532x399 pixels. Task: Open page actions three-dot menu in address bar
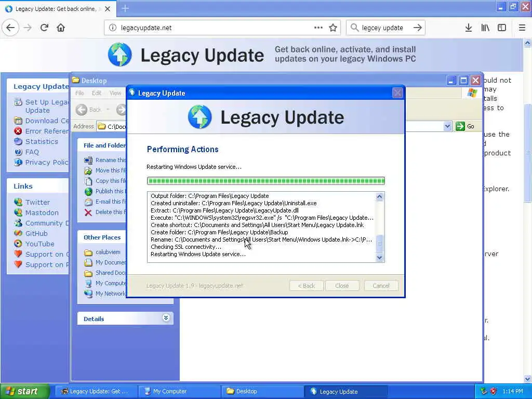tap(318, 28)
